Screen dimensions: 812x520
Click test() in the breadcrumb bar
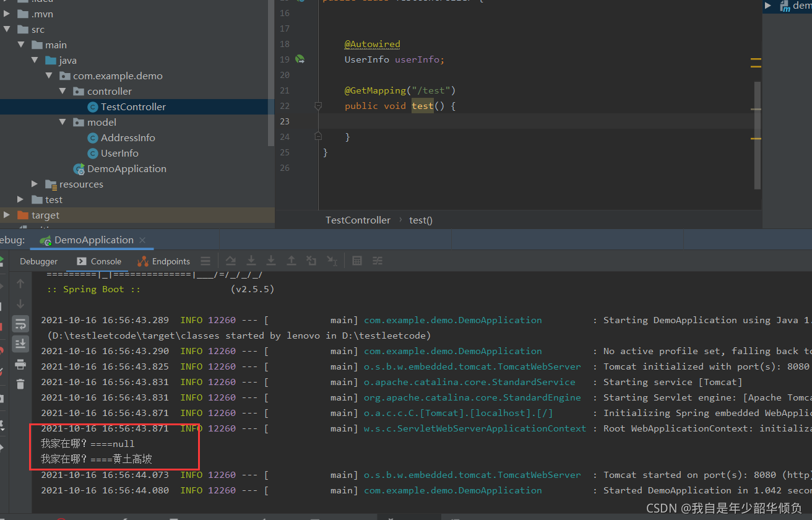pos(420,220)
